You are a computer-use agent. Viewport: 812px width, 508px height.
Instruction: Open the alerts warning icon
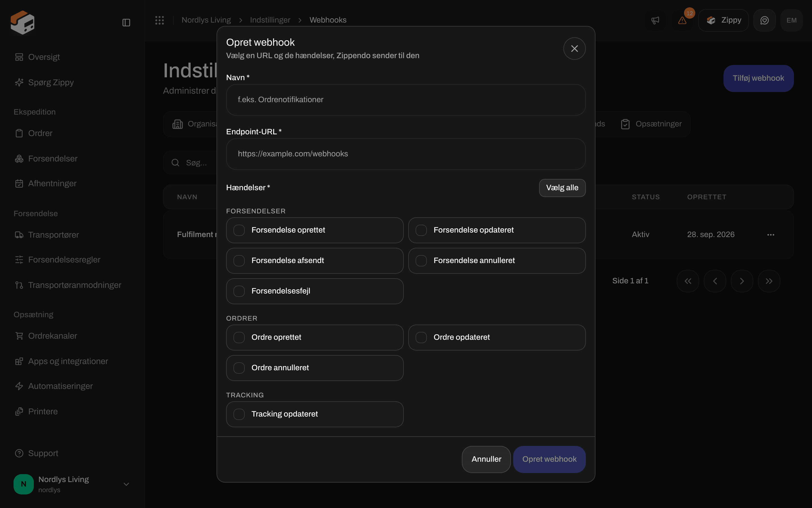pos(682,21)
